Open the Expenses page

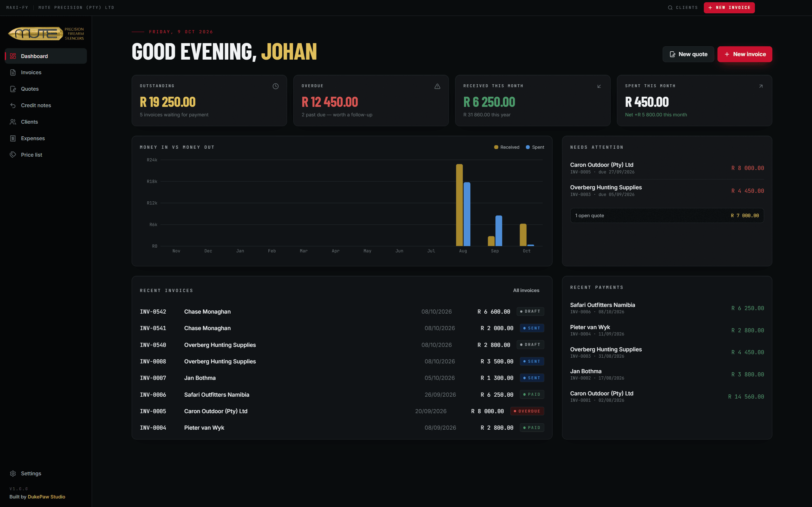click(x=46, y=138)
